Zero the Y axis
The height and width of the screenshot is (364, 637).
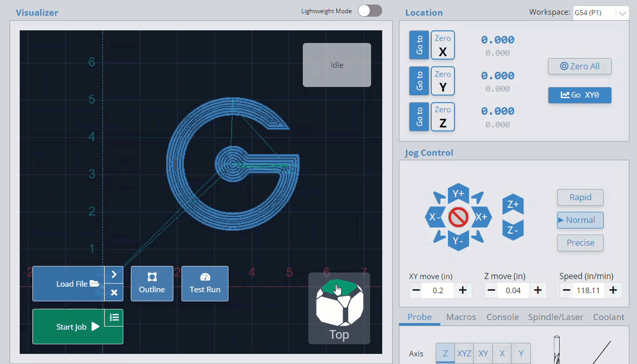tap(443, 81)
